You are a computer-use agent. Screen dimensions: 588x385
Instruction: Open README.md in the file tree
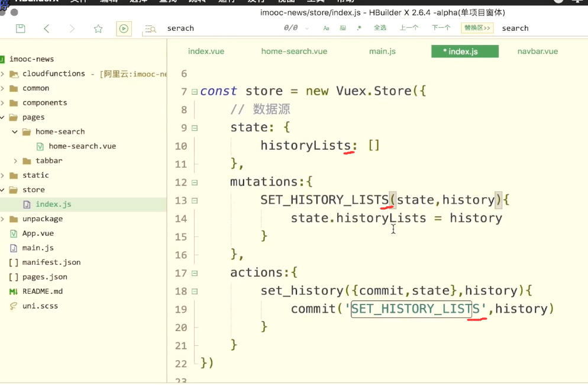[x=43, y=291]
